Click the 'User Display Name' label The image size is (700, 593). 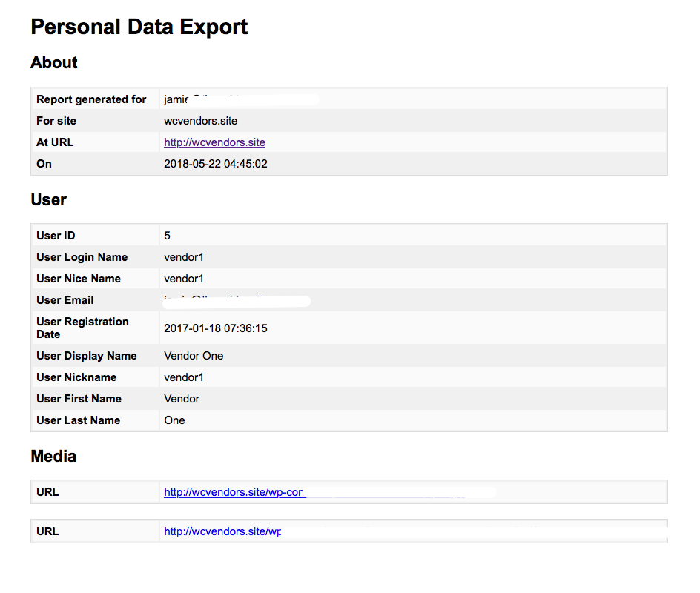(87, 356)
